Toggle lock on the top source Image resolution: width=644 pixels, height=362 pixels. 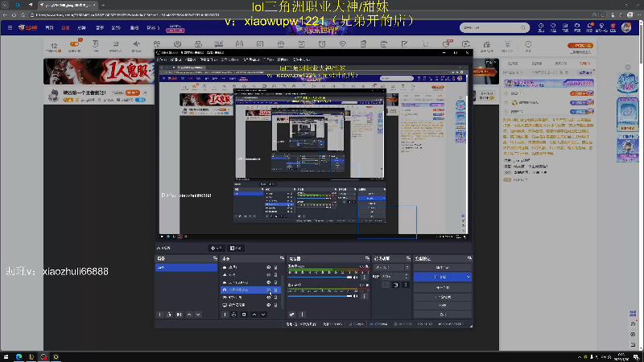click(x=275, y=267)
